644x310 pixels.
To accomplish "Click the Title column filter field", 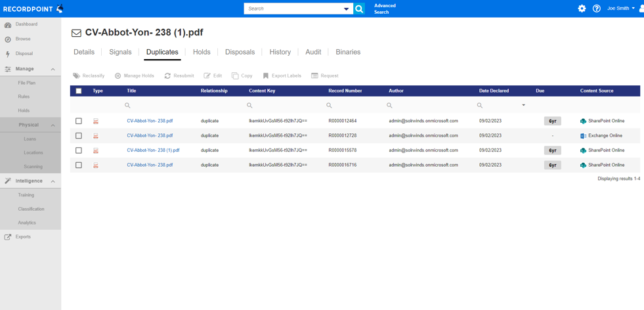I will pos(160,106).
